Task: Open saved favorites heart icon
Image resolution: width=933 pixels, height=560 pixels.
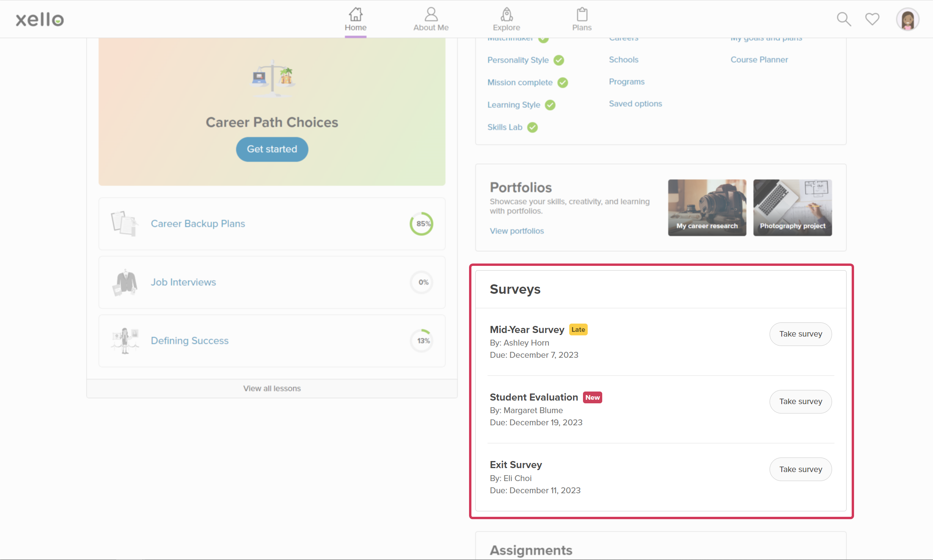Action: coord(872,19)
